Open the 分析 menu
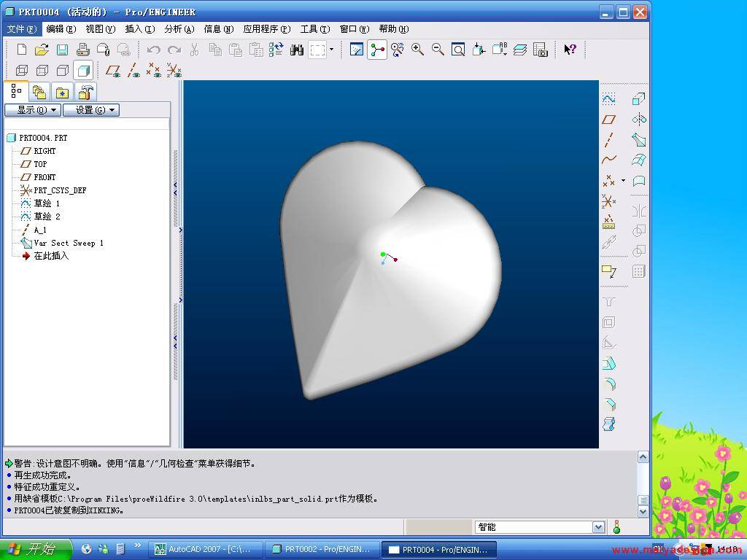 (179, 29)
